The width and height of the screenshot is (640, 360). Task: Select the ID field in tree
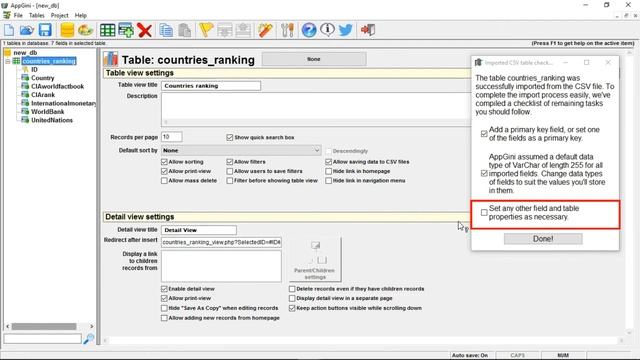pyautogui.click(x=34, y=70)
